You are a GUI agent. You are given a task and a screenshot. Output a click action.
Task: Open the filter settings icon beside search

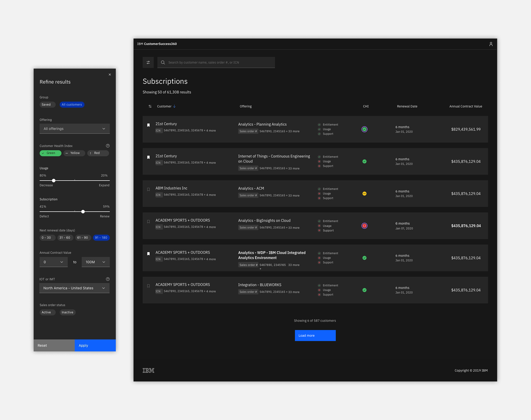click(148, 62)
